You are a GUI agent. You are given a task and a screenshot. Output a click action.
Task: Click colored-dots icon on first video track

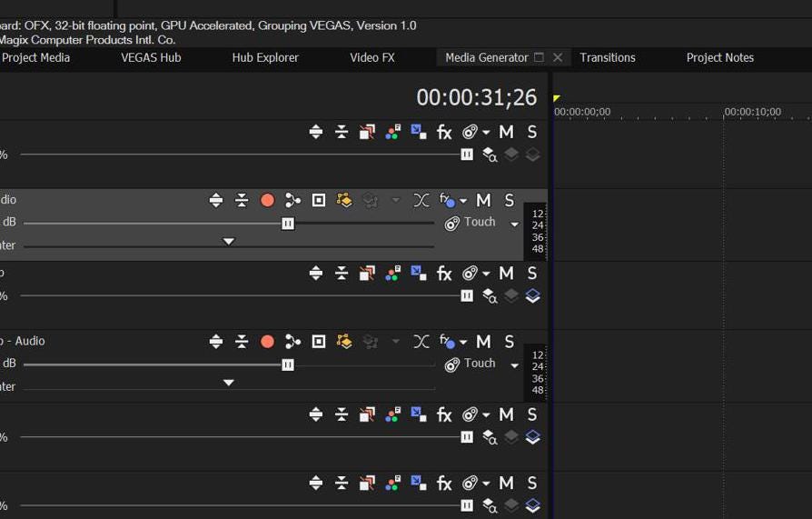tap(393, 132)
